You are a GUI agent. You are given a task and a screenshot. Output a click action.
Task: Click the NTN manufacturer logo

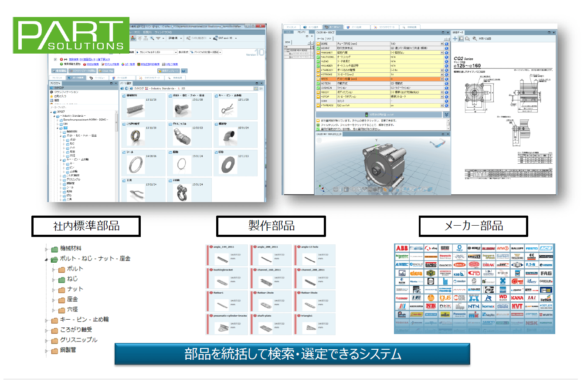click(x=474, y=306)
